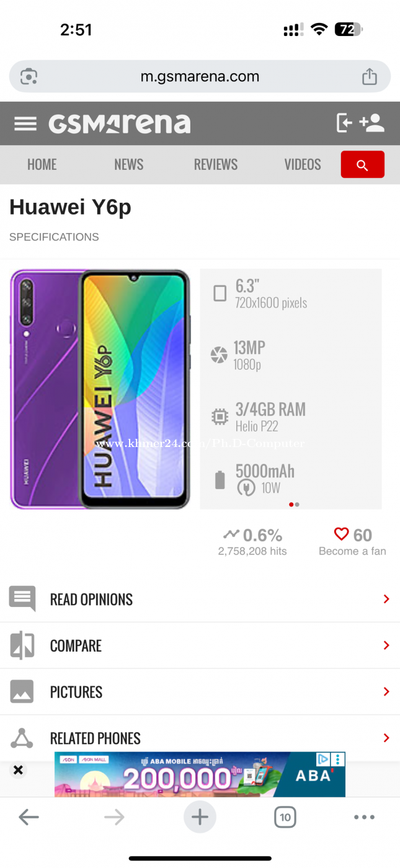The image size is (400, 868).
Task: Open the Compare row arrow
Action: [386, 645]
